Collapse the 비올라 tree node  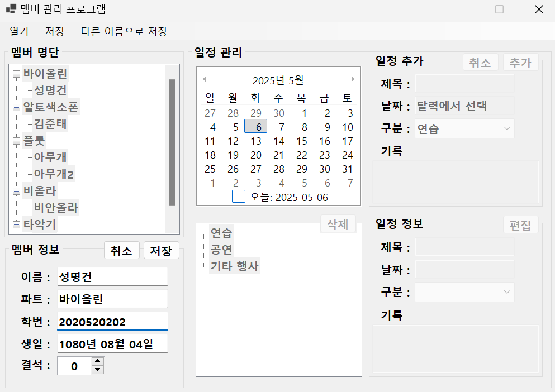pos(16,191)
